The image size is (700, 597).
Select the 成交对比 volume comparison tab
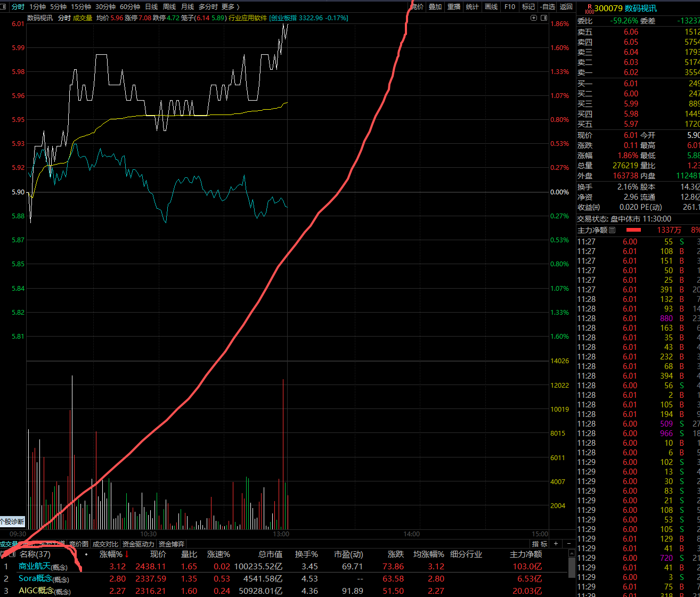coord(105,544)
